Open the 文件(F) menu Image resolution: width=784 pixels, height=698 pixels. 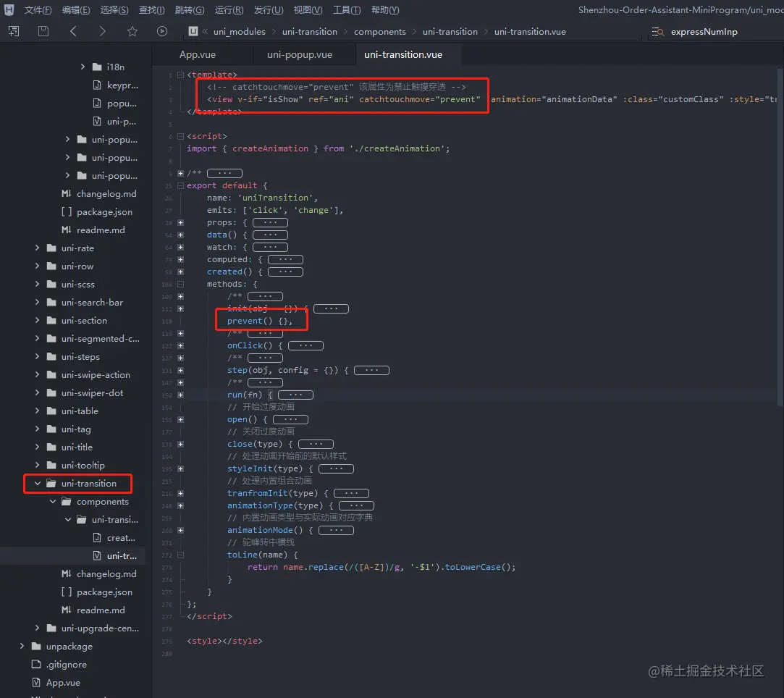(x=38, y=10)
